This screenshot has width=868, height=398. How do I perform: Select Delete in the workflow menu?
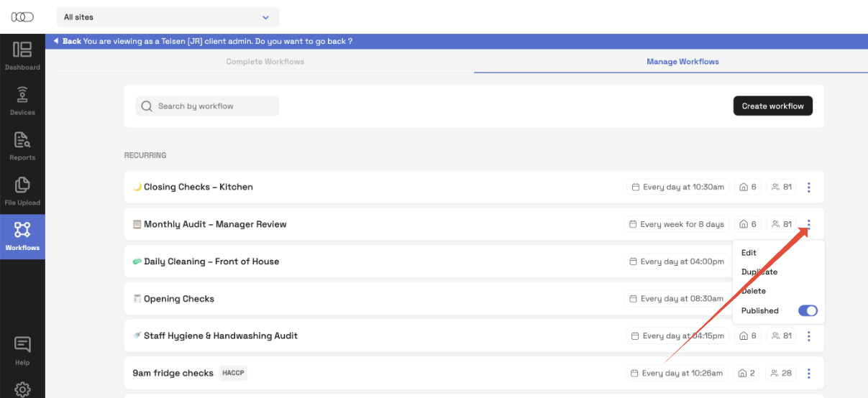tap(754, 291)
